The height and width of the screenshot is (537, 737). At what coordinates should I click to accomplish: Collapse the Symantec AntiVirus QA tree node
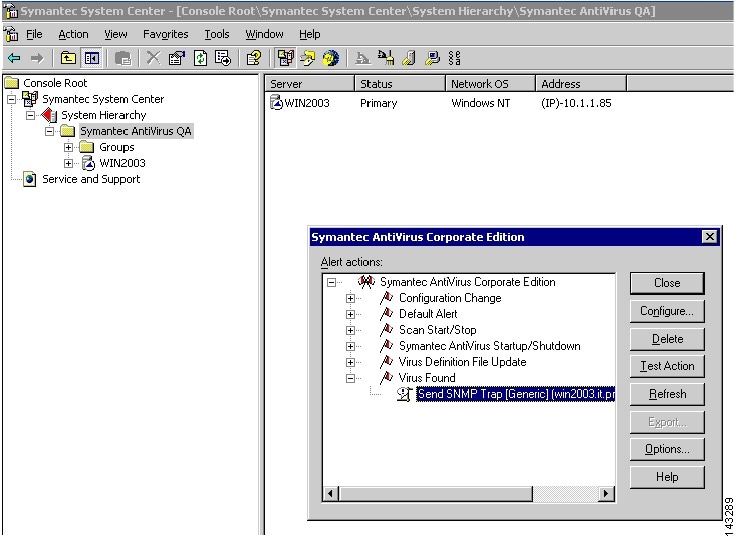[x=49, y=131]
